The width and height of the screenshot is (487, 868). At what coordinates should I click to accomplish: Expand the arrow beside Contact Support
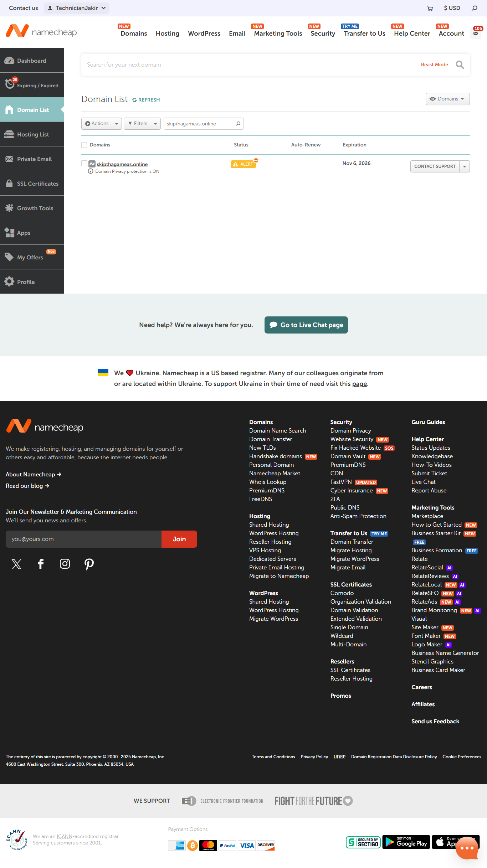465,166
